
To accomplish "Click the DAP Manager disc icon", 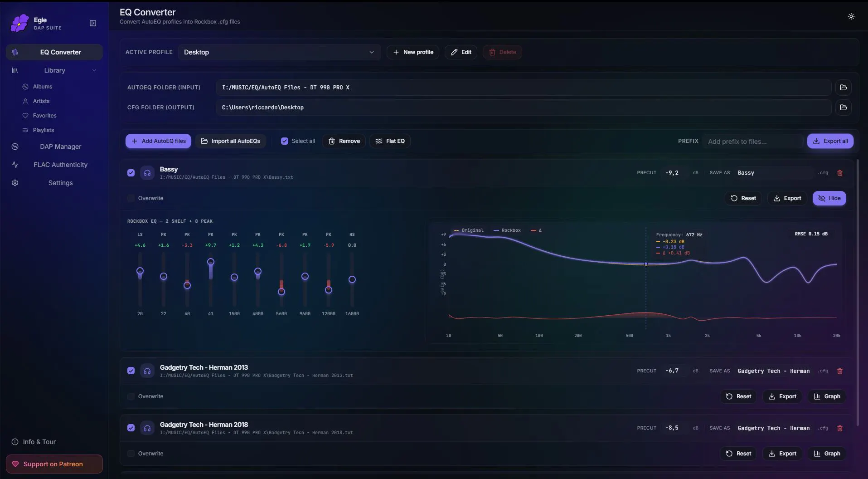I will (15, 147).
